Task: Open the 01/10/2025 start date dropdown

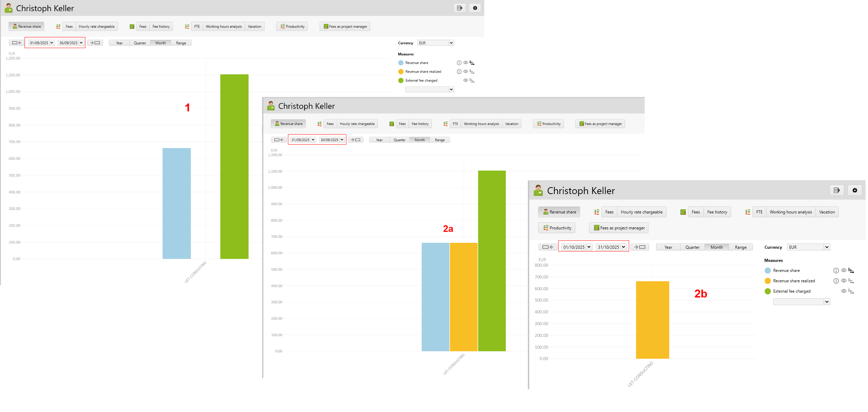Action: pyautogui.click(x=589, y=247)
